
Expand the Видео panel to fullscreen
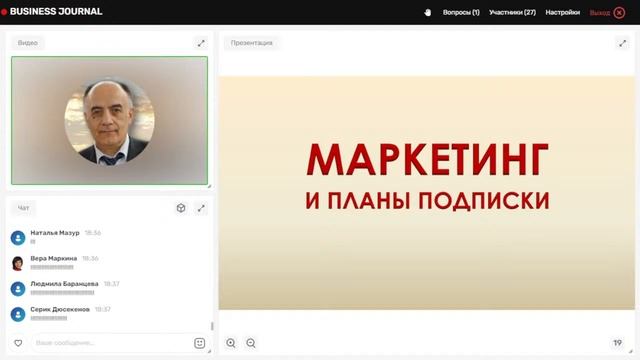tap(201, 43)
